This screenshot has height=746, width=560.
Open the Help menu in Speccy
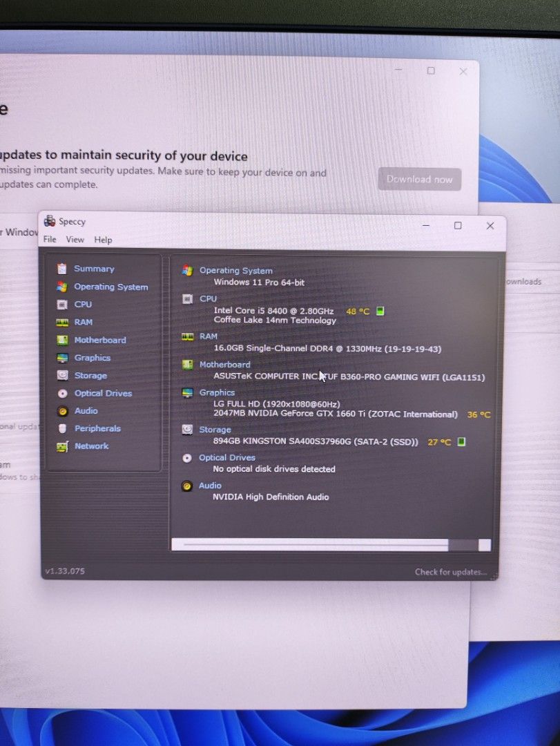point(103,240)
